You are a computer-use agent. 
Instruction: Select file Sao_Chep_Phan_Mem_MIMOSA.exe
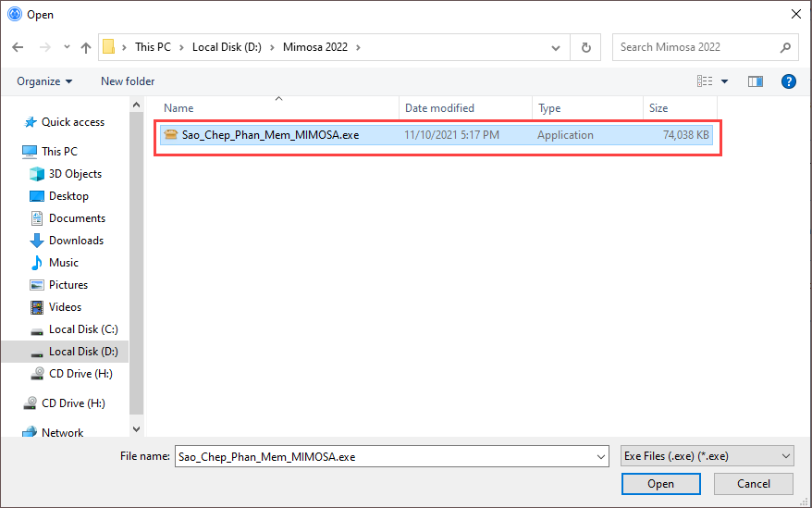437,135
